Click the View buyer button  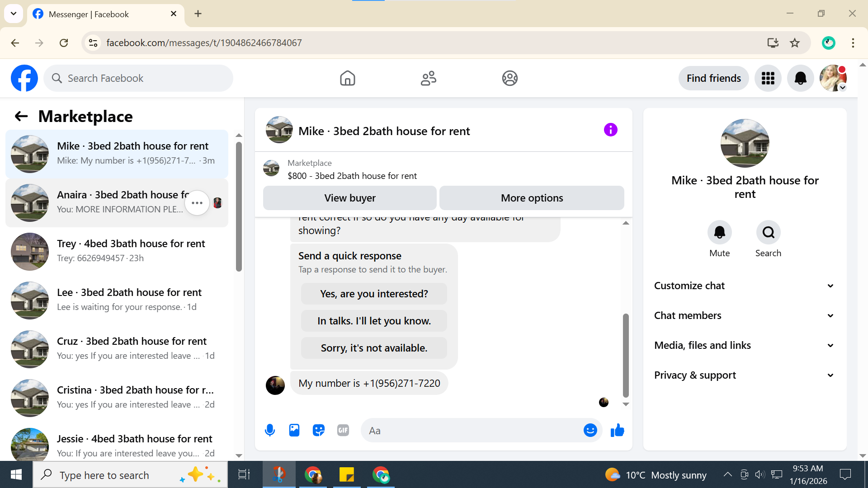[x=349, y=198]
